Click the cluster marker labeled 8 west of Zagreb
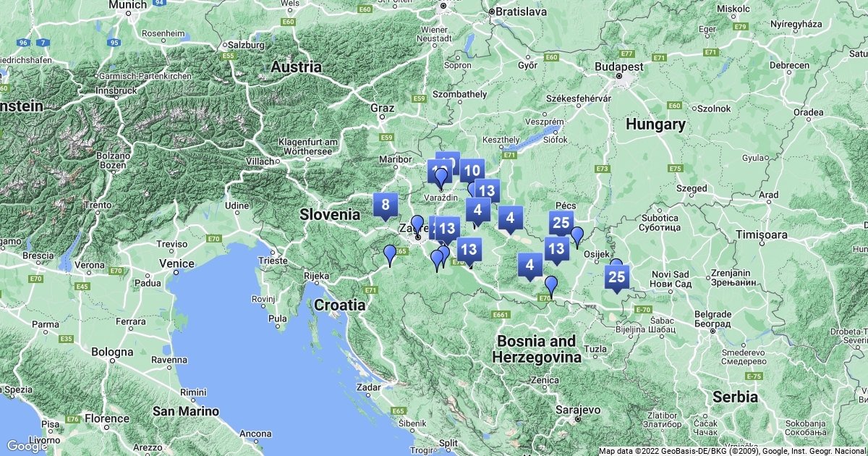The image size is (868, 456). [x=386, y=205]
